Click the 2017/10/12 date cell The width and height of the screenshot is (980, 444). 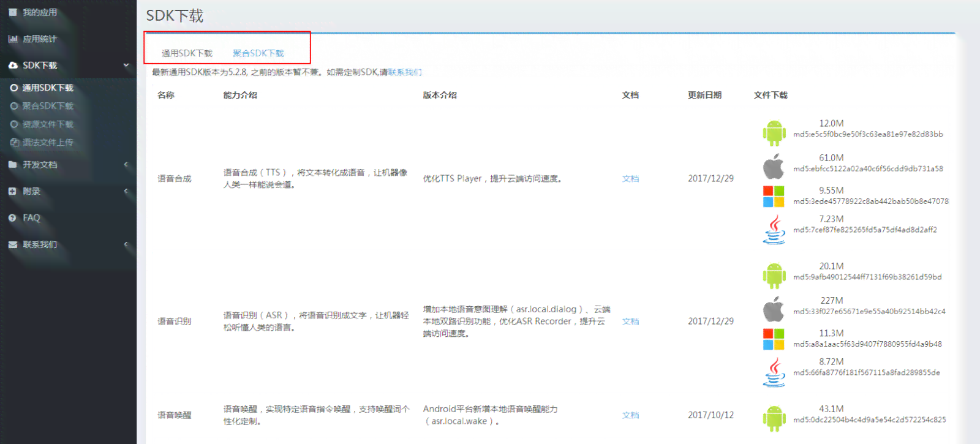coord(710,415)
